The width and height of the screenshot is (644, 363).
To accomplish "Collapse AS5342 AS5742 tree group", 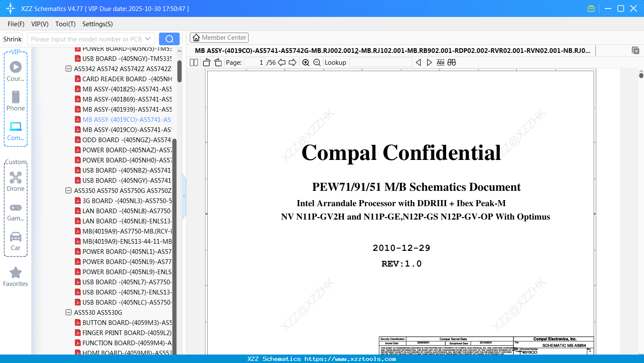I will (69, 69).
